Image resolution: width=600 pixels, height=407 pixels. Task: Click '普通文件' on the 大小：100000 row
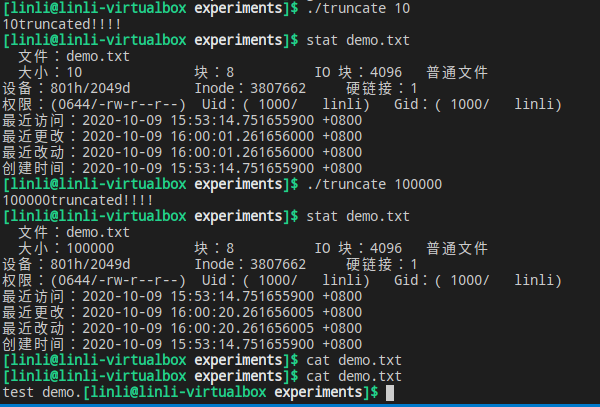click(x=457, y=248)
